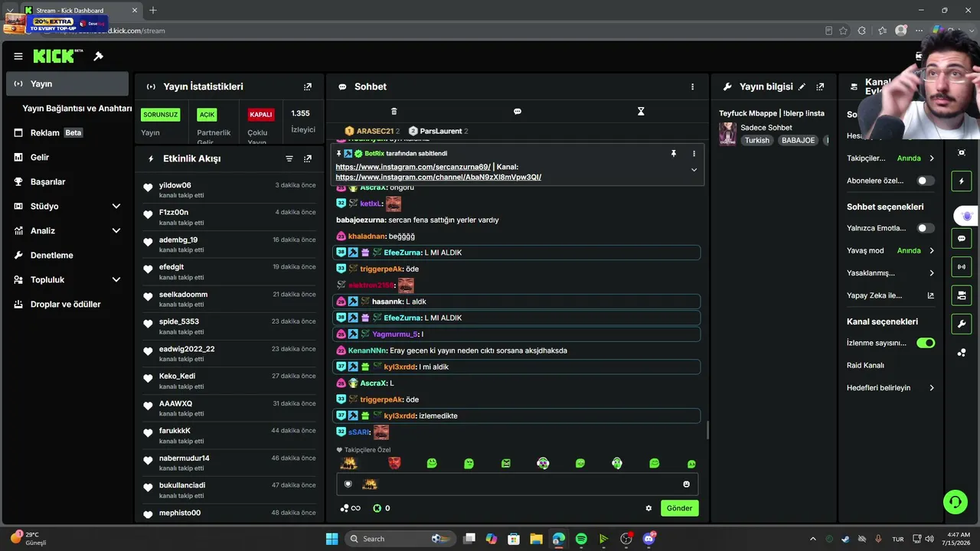Pop out the Yayın İstatistikleri panel

point(308,86)
